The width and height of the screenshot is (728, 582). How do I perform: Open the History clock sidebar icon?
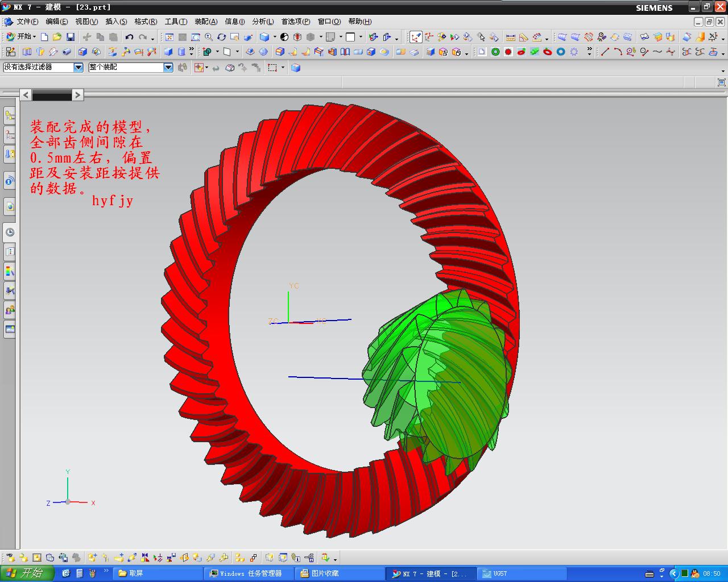(10, 232)
